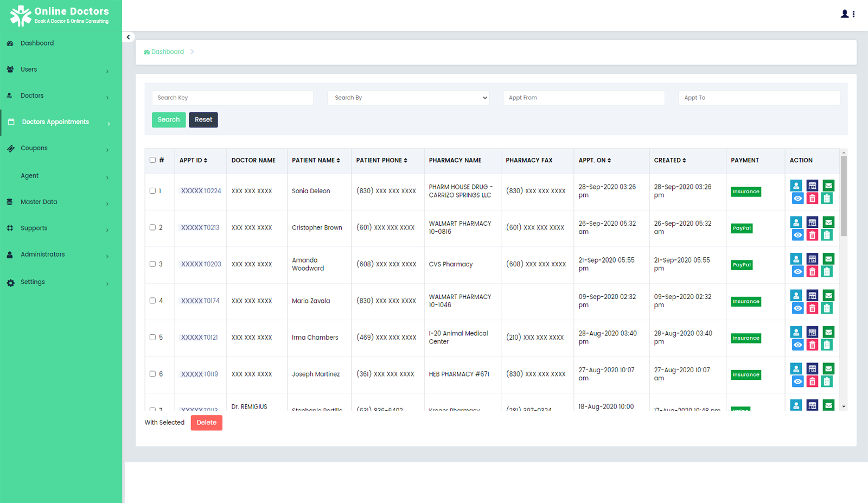Open the Supports sidebar menu
Image resolution: width=868 pixels, height=503 pixels.
tap(34, 228)
